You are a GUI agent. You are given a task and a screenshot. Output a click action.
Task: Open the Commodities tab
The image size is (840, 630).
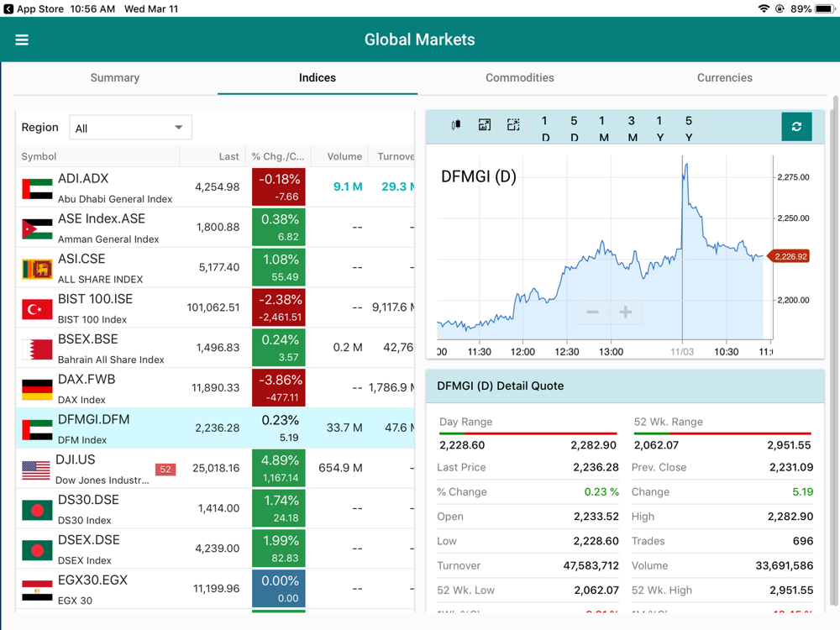pos(520,77)
